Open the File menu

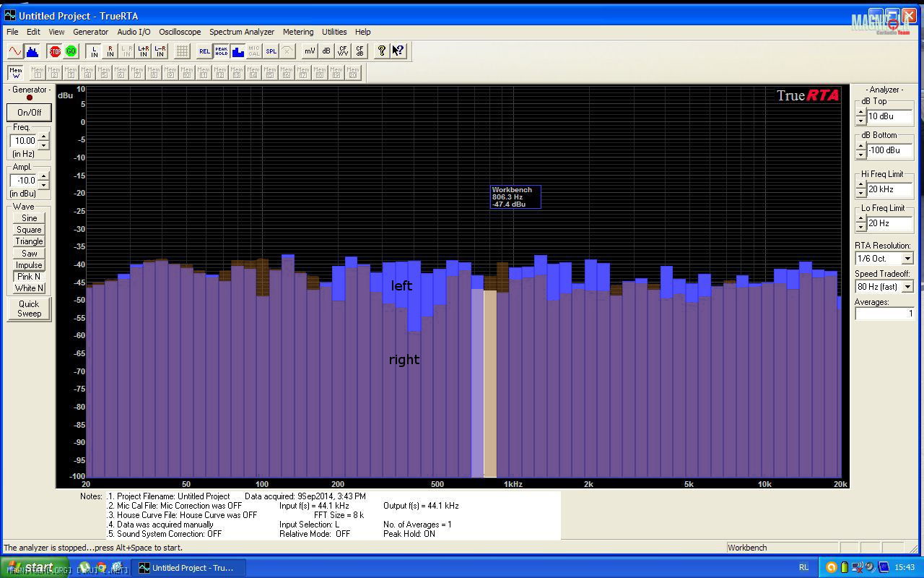tap(12, 32)
